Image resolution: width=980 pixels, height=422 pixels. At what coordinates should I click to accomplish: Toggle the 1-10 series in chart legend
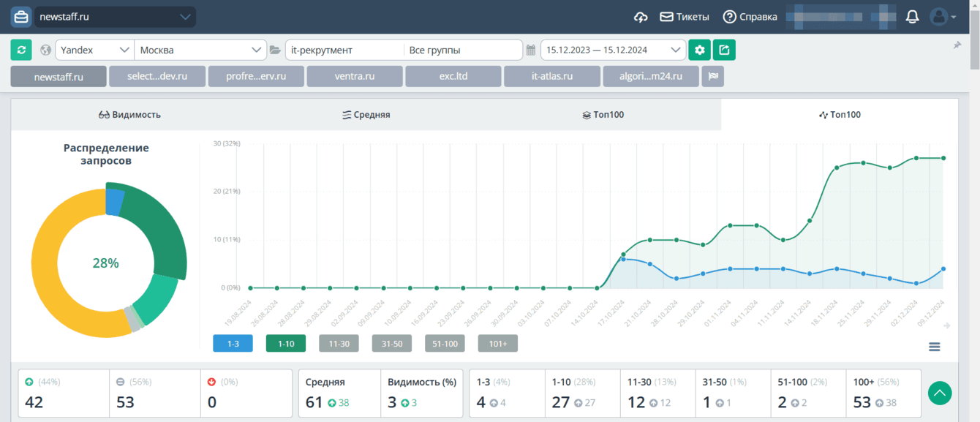click(x=286, y=343)
